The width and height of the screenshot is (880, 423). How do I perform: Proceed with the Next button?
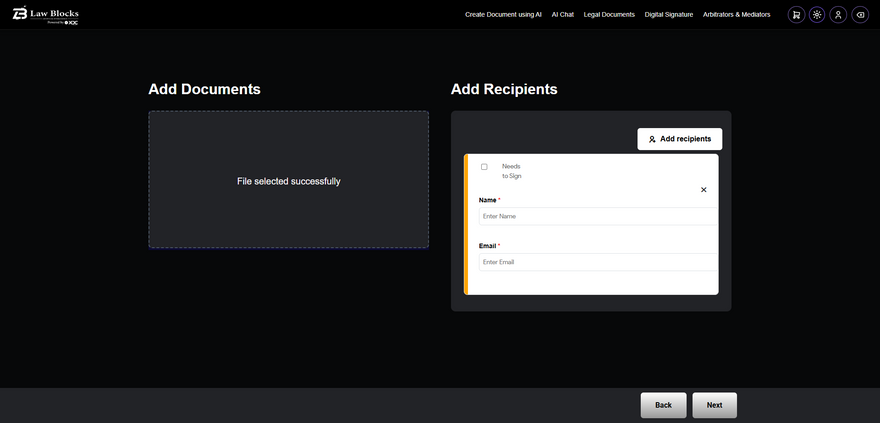click(714, 405)
